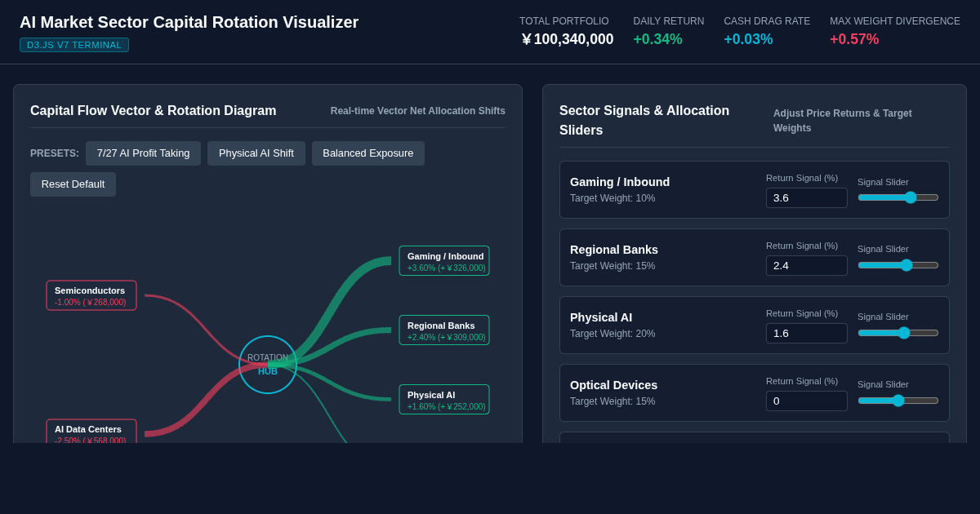Apply the Physical AI Shift preset
Viewport: 980px width, 514px height.
pyautogui.click(x=256, y=153)
